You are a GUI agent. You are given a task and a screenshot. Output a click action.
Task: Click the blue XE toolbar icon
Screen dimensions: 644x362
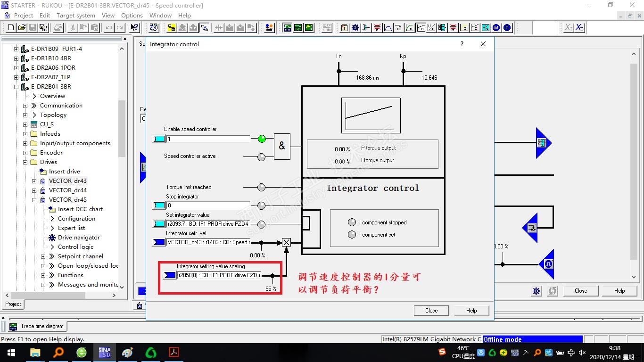pyautogui.click(x=580, y=28)
